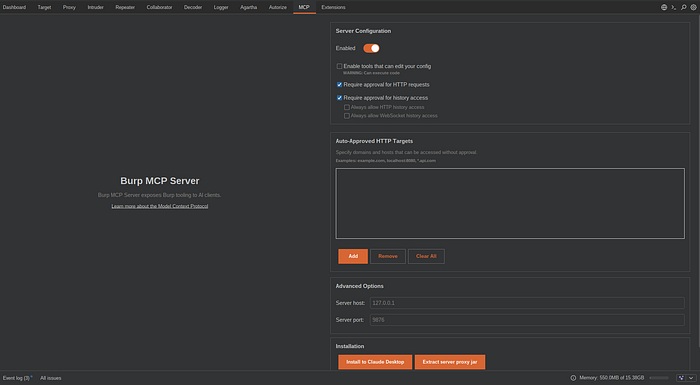Click Extract server proxy jar

tap(450, 362)
